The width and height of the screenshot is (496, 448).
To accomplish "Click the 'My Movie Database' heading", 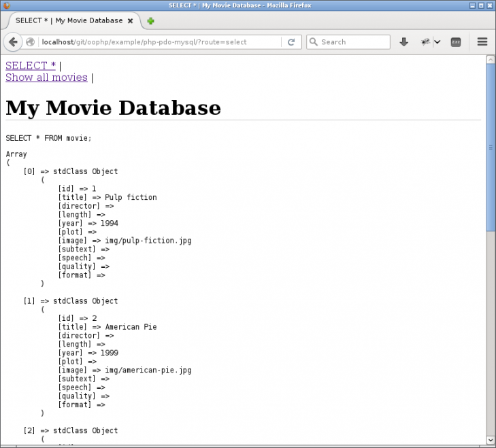I will (x=113, y=108).
